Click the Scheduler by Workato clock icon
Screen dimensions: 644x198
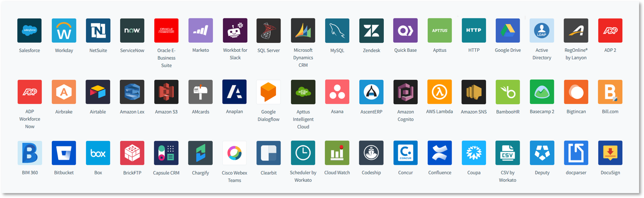303,153
